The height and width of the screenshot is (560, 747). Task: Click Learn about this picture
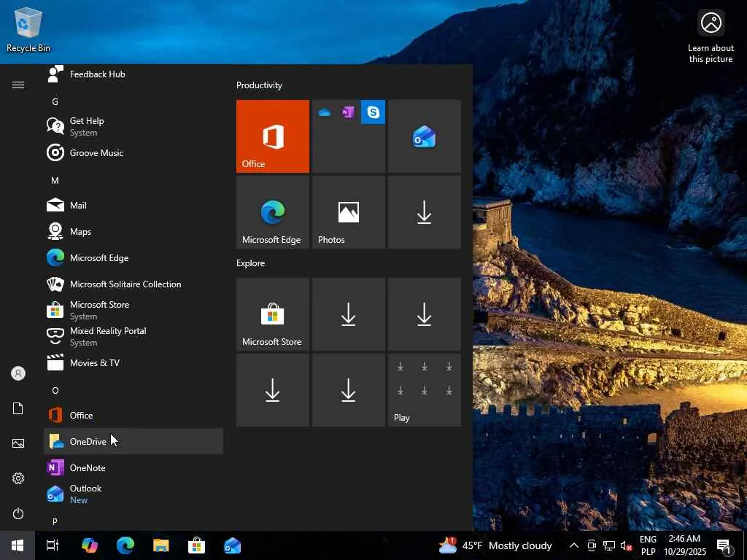(711, 37)
